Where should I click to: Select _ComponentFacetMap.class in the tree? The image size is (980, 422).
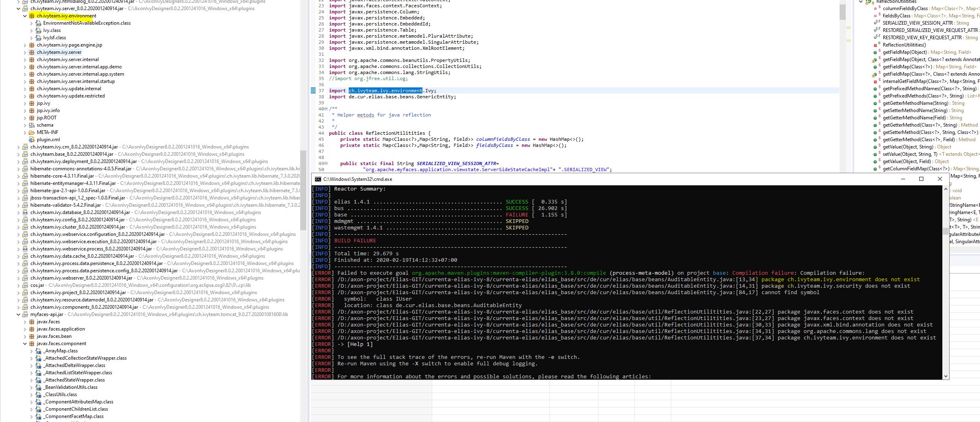tap(73, 416)
